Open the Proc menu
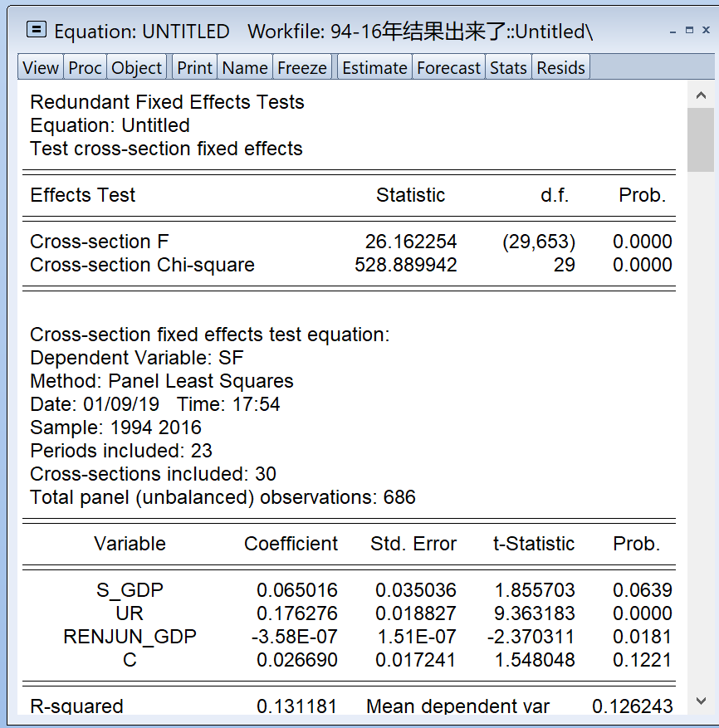Image resolution: width=719 pixels, height=728 pixels. [x=86, y=68]
